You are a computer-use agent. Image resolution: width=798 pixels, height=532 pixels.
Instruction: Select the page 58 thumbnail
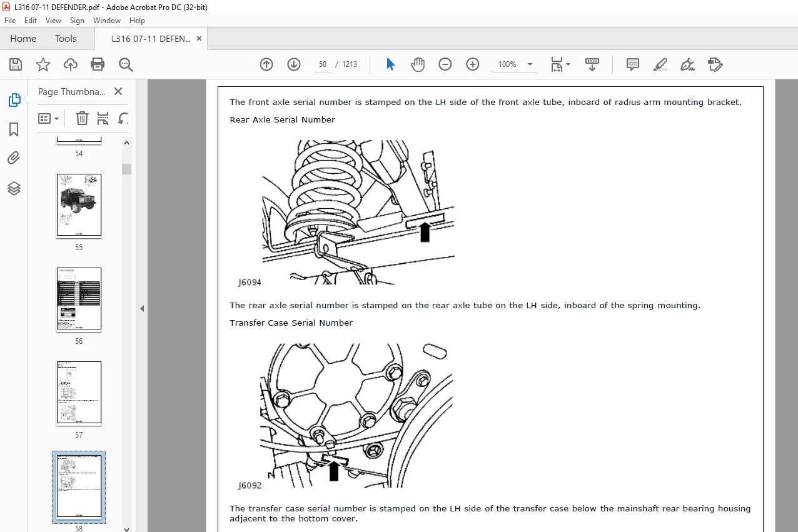tap(79, 487)
